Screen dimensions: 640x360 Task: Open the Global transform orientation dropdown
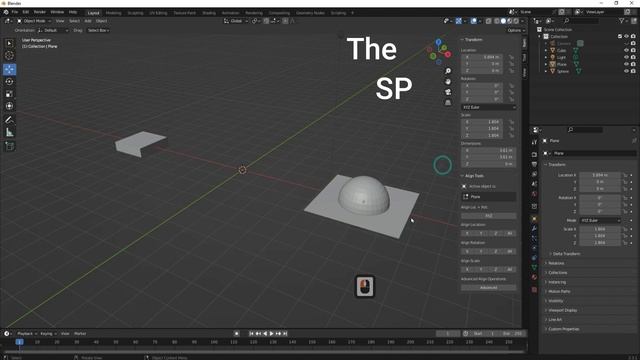(236, 21)
